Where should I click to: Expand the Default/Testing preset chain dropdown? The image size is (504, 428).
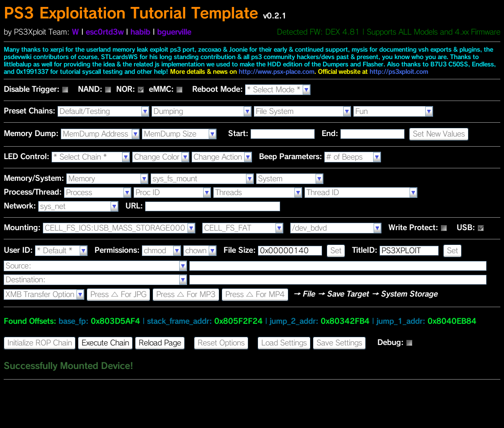[x=103, y=111]
